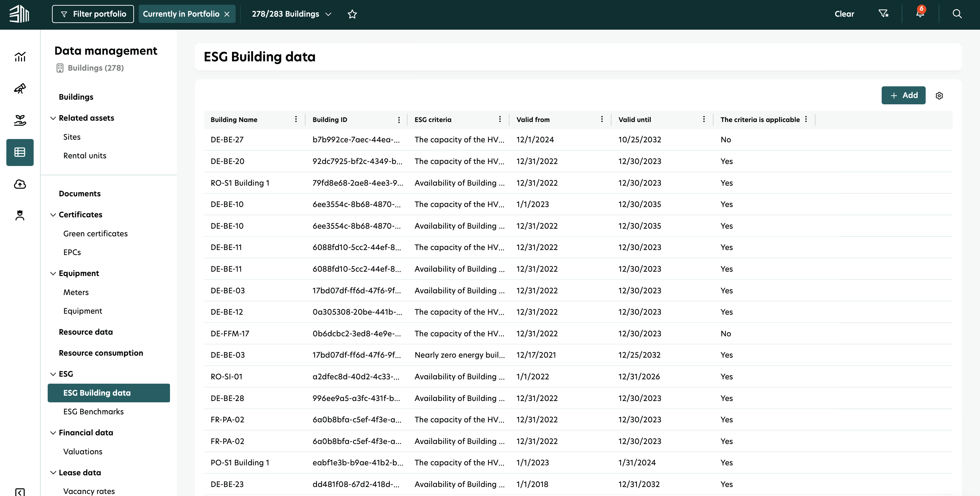Viewport: 980px width, 496px height.
Task: Remove the Currently in Portfolio filter chip
Action: 227,14
